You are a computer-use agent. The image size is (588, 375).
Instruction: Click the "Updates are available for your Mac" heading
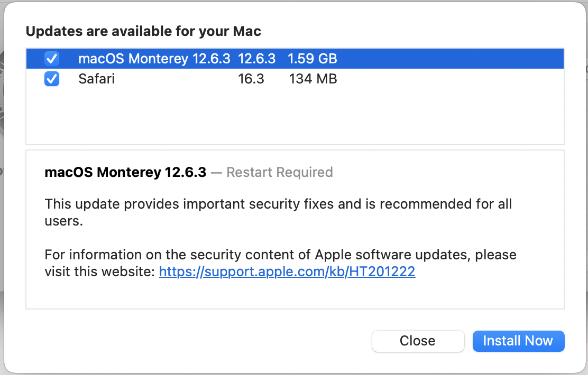pyautogui.click(x=143, y=31)
